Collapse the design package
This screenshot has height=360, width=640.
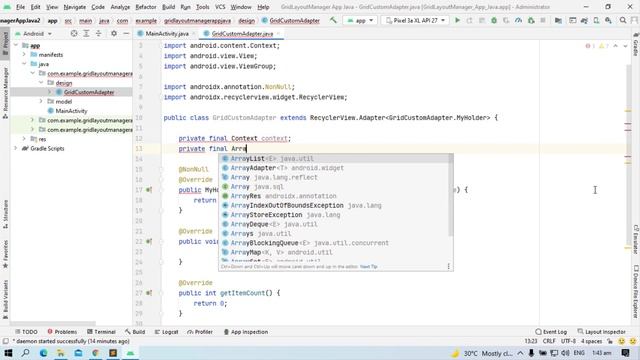point(41,82)
